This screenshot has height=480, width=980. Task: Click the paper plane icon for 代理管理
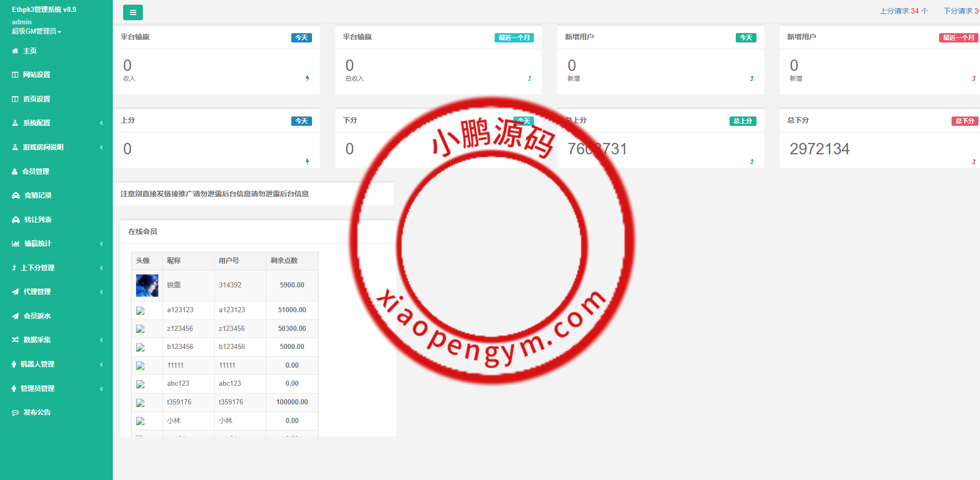(x=16, y=292)
